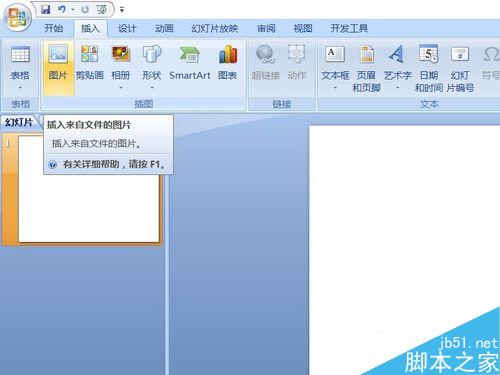The height and width of the screenshot is (375, 500).
Task: Switch to the 审阅 ribbon tab
Action: 266,28
